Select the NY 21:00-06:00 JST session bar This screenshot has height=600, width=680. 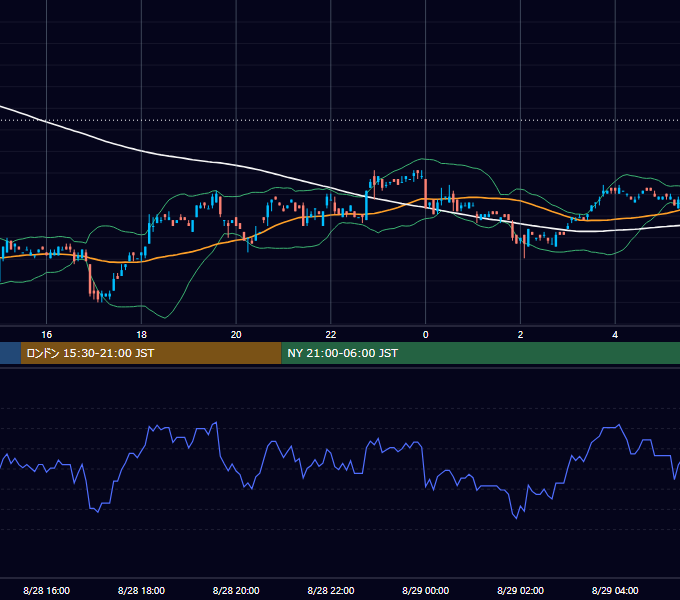pos(481,353)
